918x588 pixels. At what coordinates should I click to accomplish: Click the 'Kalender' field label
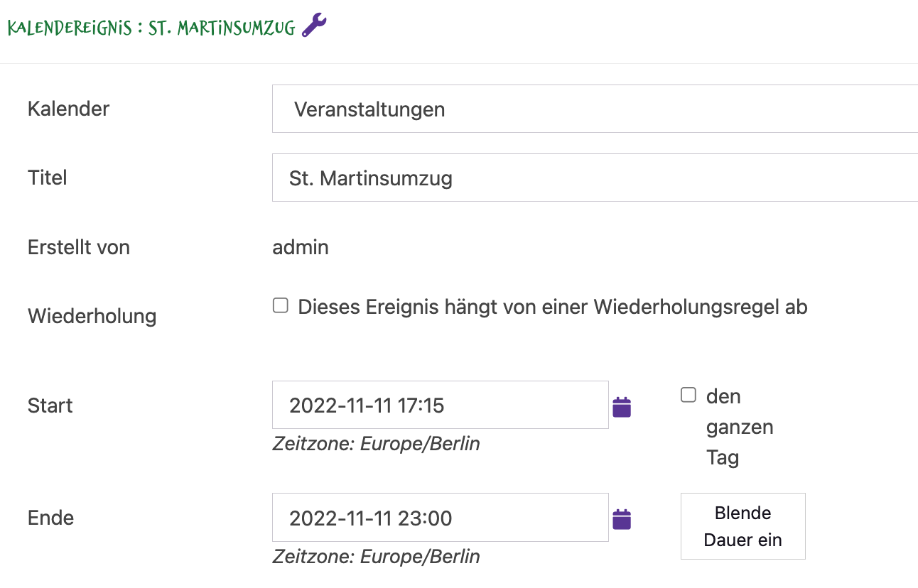[x=68, y=109]
